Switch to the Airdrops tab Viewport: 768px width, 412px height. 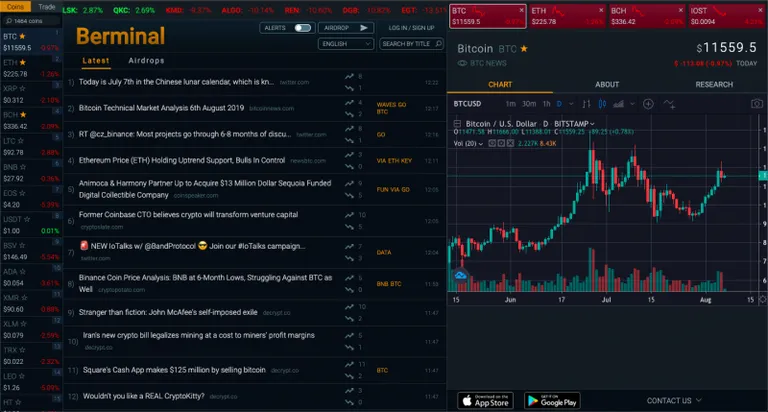click(x=146, y=61)
